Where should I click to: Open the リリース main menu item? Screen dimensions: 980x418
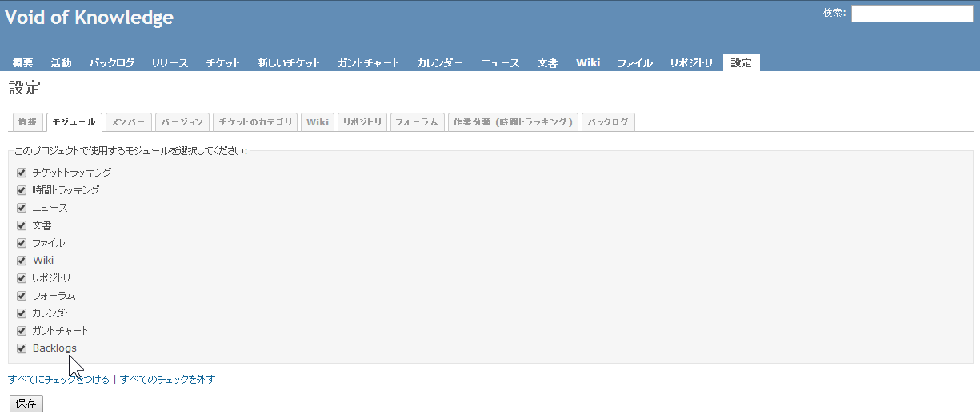[170, 63]
